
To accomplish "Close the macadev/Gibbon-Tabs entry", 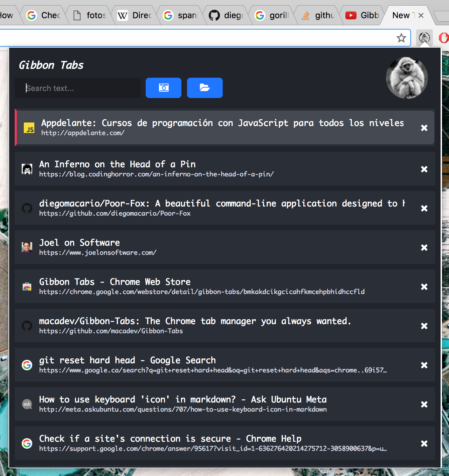I will (x=424, y=326).
